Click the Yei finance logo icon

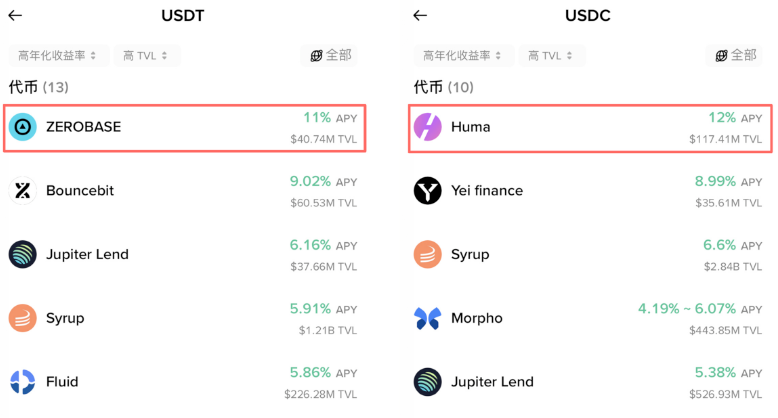428,191
